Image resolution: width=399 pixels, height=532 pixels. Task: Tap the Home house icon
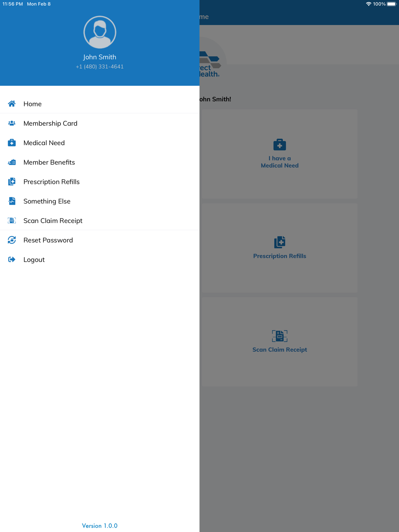point(12,104)
